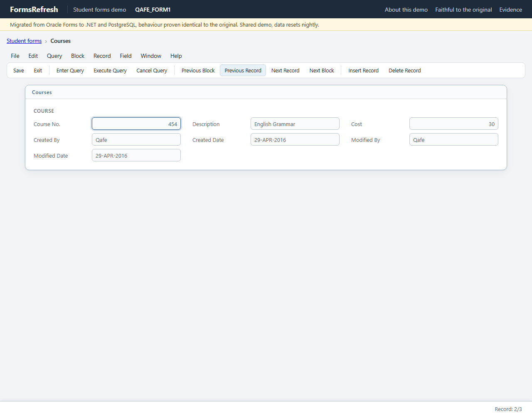Click the Exit toolbar button

pos(38,70)
